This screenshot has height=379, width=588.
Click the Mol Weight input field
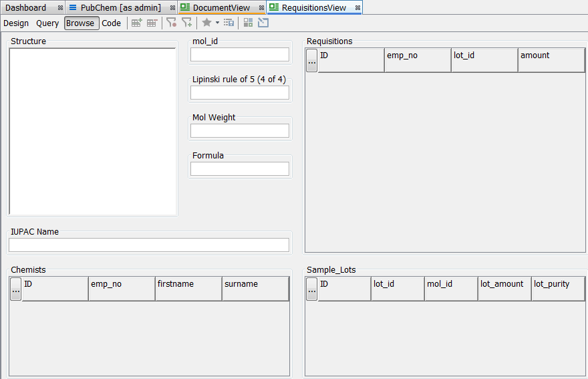pyautogui.click(x=240, y=130)
